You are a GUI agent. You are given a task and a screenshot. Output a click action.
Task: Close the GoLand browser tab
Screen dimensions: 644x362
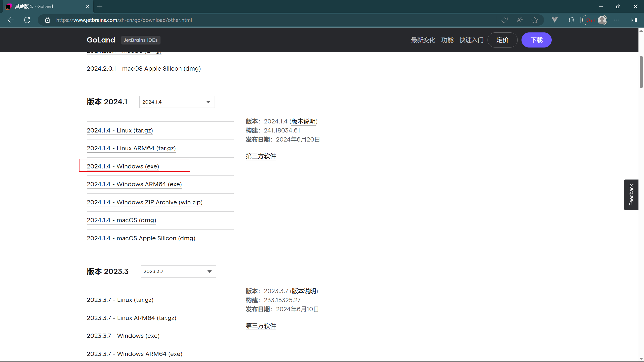pyautogui.click(x=87, y=7)
